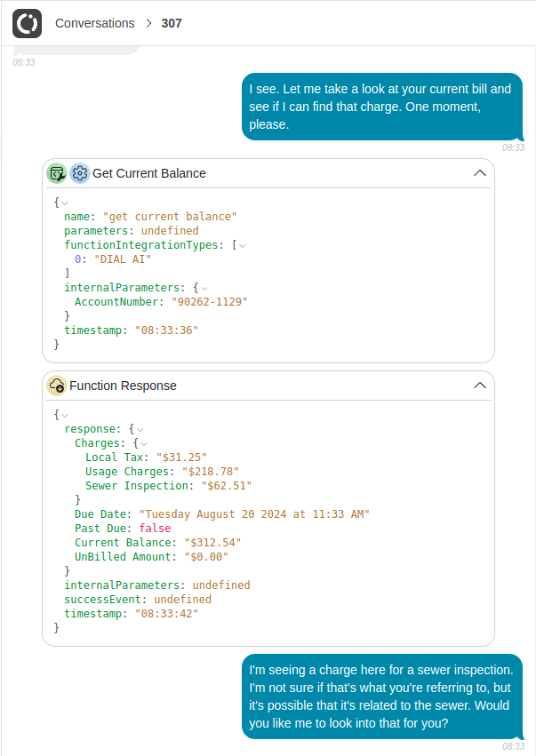This screenshot has width=536, height=756.
Task: Select Local Tax value "$31.25"
Action: click(x=181, y=458)
